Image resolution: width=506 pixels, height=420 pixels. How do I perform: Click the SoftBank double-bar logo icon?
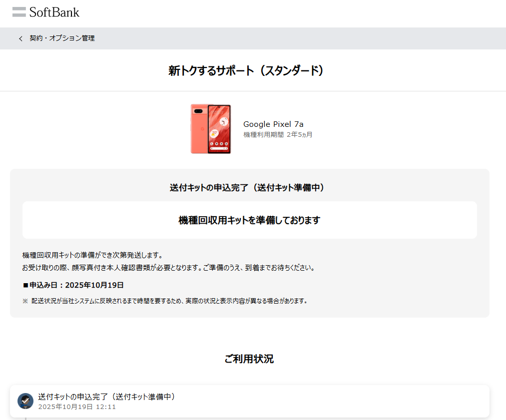19,12
